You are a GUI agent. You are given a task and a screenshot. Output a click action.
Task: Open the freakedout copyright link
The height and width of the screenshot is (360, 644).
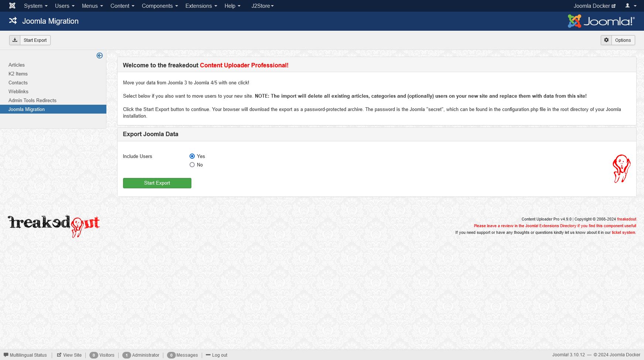pyautogui.click(x=627, y=219)
